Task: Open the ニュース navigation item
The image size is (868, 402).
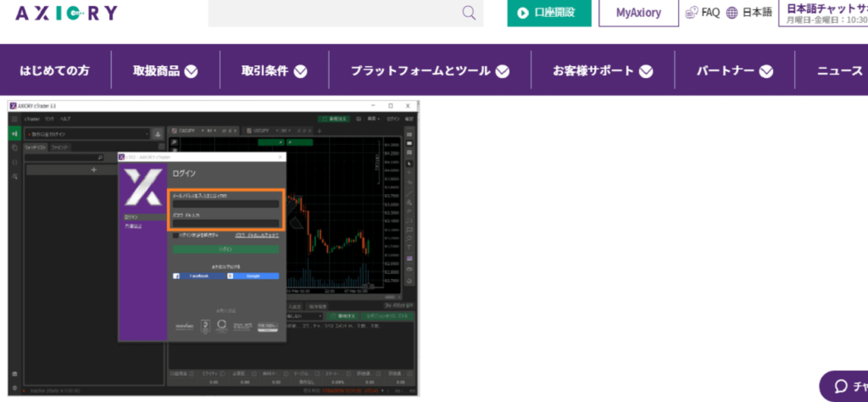Action: point(840,71)
